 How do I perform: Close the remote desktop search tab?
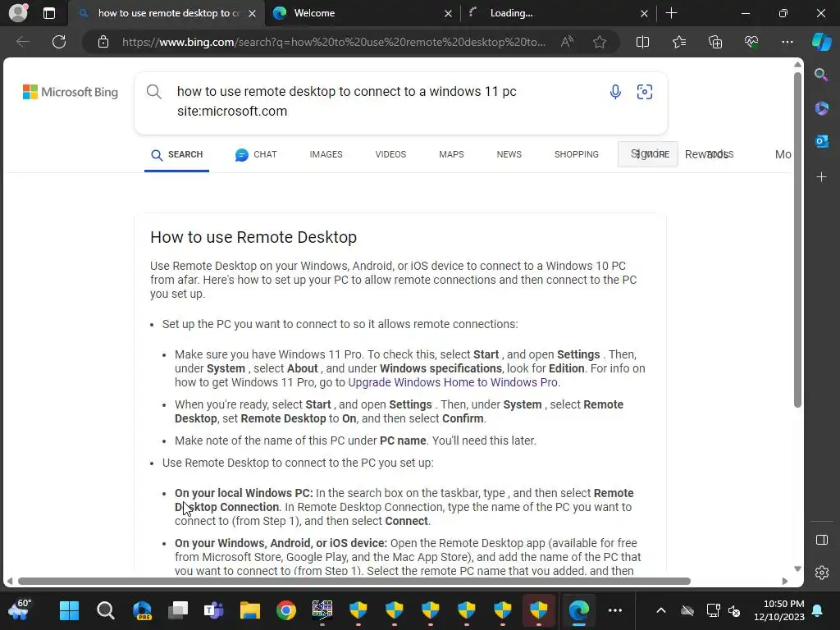coord(253,13)
